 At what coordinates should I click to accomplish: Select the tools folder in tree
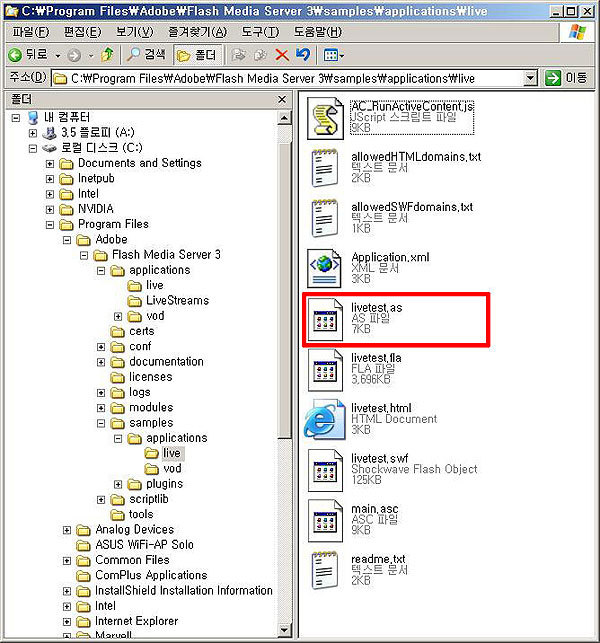[132, 514]
